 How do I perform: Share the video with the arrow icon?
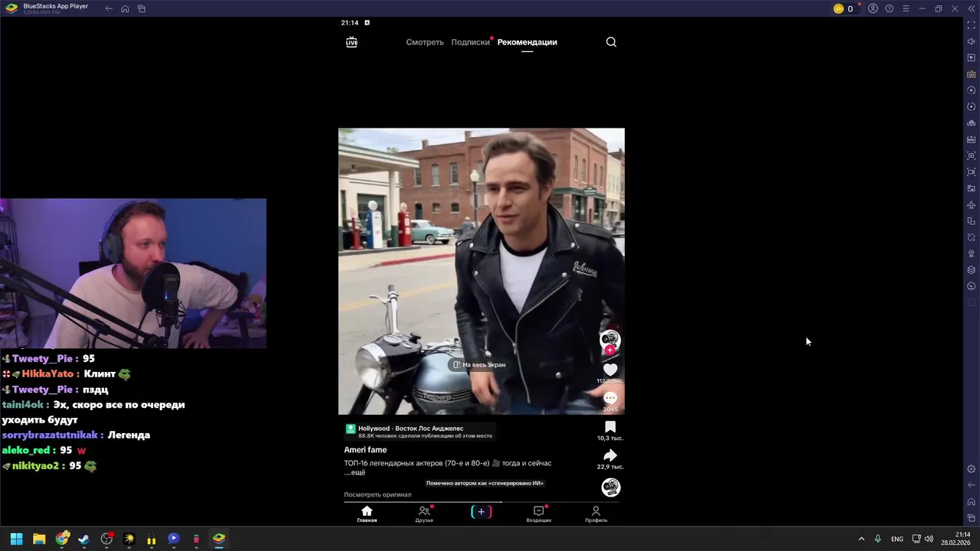(610, 455)
